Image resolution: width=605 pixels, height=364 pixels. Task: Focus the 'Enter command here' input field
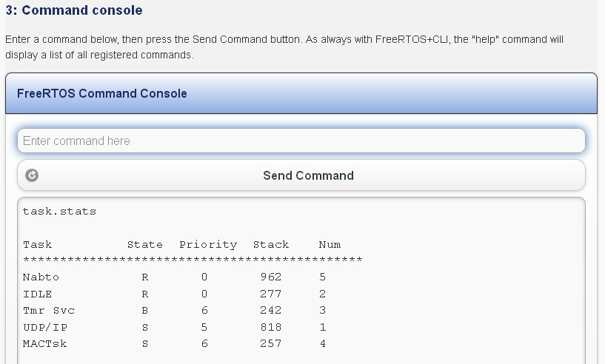(x=301, y=141)
